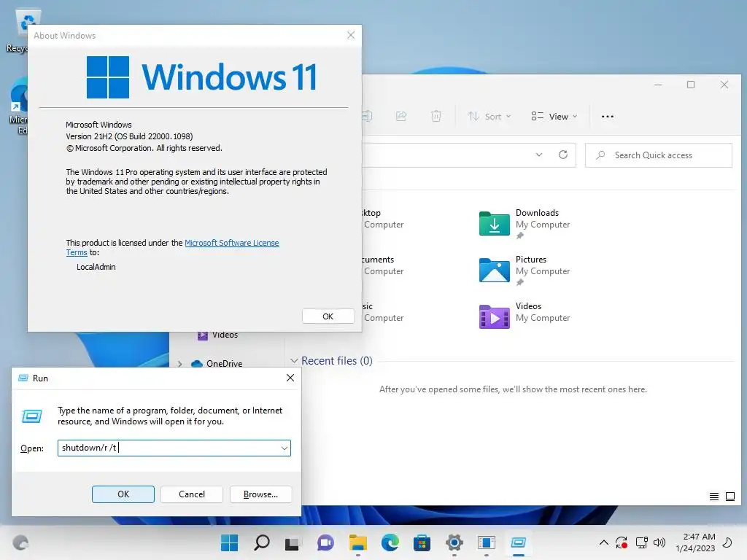Screen dimensions: 747x560
Task: Launch the Chat app from taskbar
Action: (x=325, y=542)
